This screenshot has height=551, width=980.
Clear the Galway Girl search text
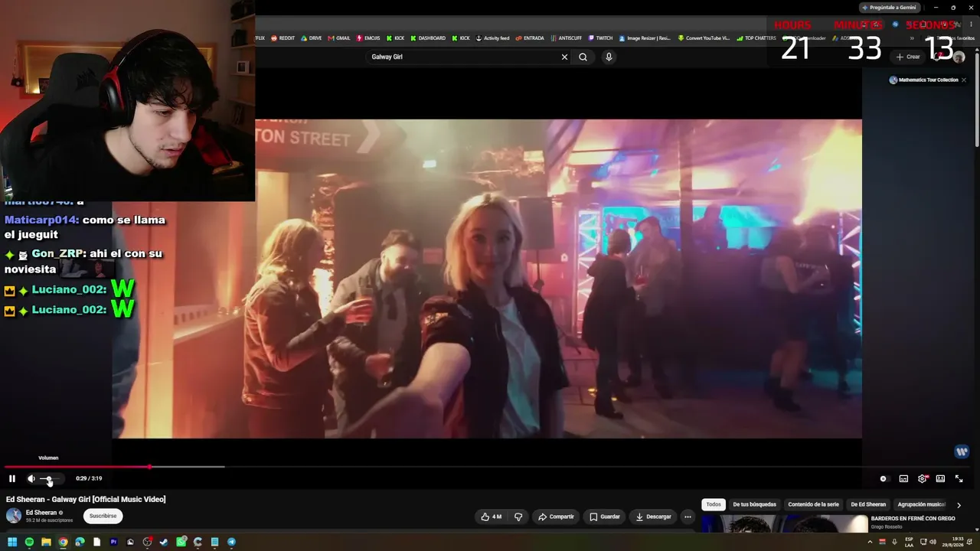565,57
